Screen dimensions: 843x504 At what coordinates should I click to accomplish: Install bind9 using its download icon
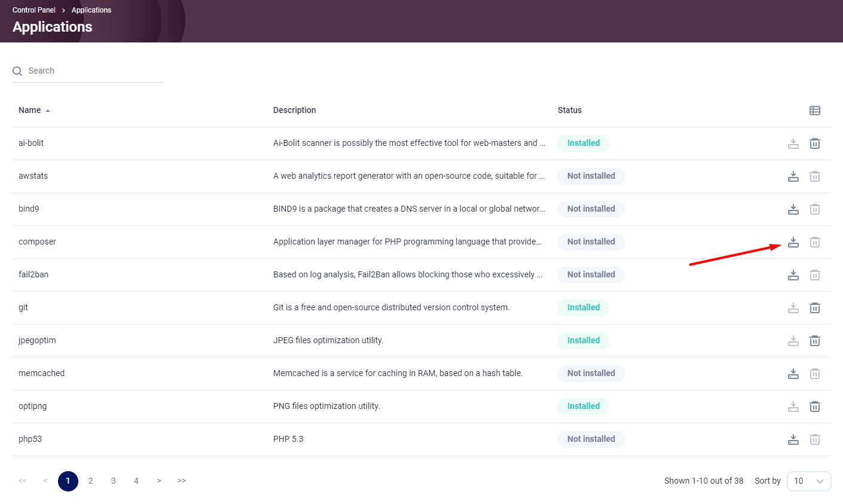(x=793, y=209)
